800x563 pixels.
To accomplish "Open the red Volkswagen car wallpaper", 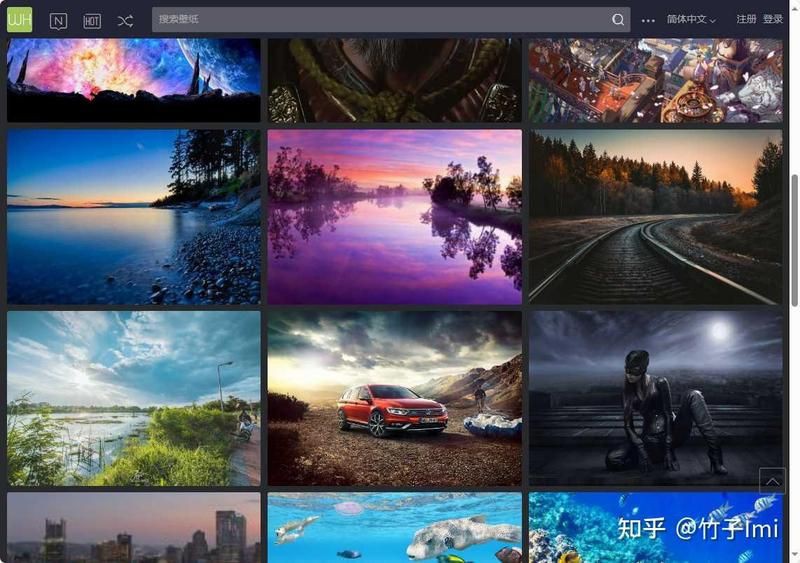I will coord(394,398).
